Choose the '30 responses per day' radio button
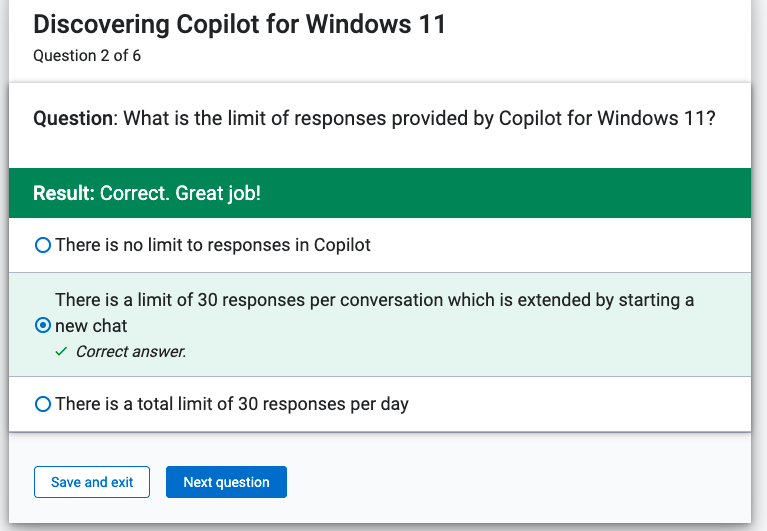767x531 pixels. point(43,404)
